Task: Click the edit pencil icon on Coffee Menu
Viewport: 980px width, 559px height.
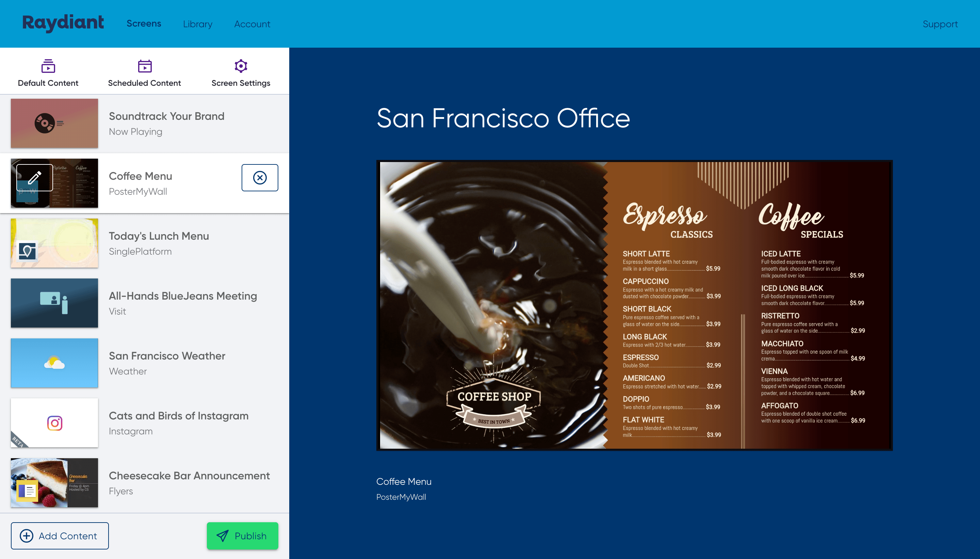Action: (34, 177)
